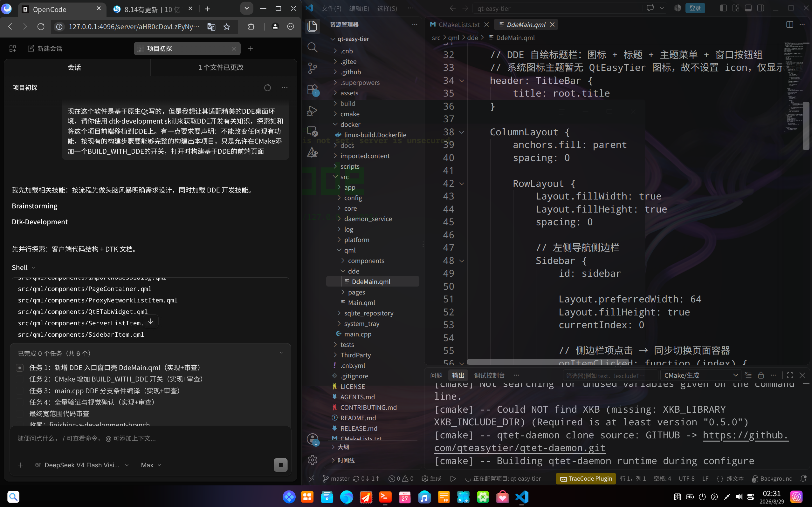Screen dimensions: 812x507
Task: Open the Source Control view
Action: (x=313, y=68)
